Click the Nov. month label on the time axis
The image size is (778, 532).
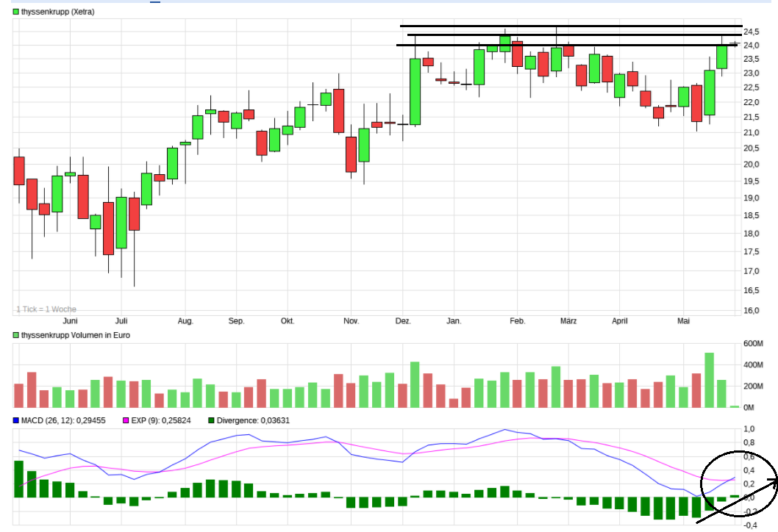351,321
